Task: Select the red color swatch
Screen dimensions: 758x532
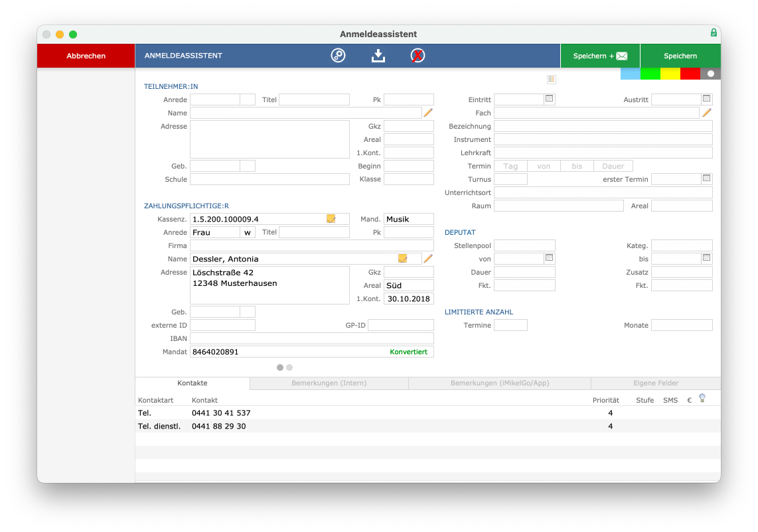Action: point(690,74)
